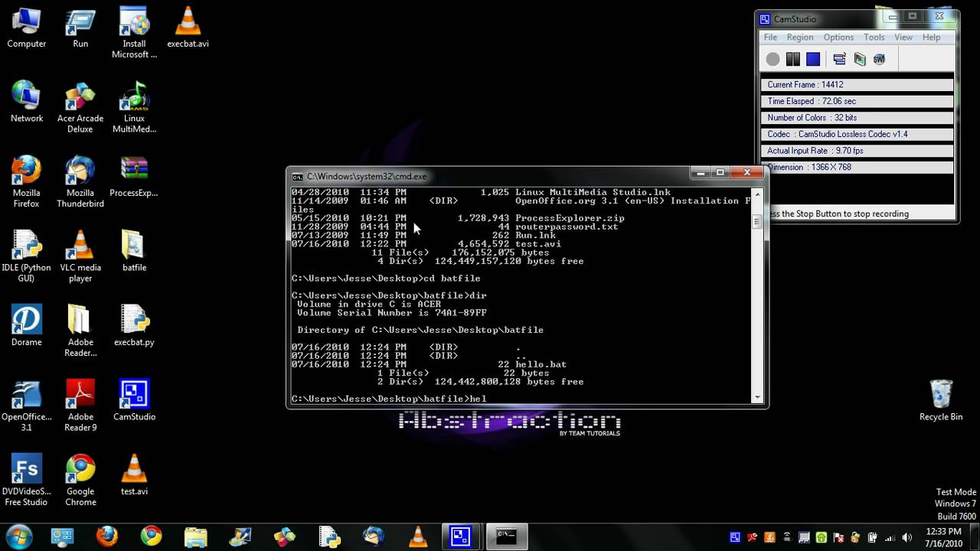Switch to cmd.exe via taskbar button
Viewport: 980px width, 551px height.
[x=506, y=536]
